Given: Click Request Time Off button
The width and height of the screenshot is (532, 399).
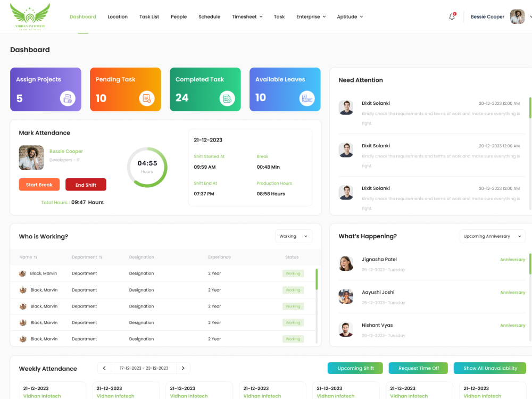Looking at the screenshot, I should tap(418, 368).
